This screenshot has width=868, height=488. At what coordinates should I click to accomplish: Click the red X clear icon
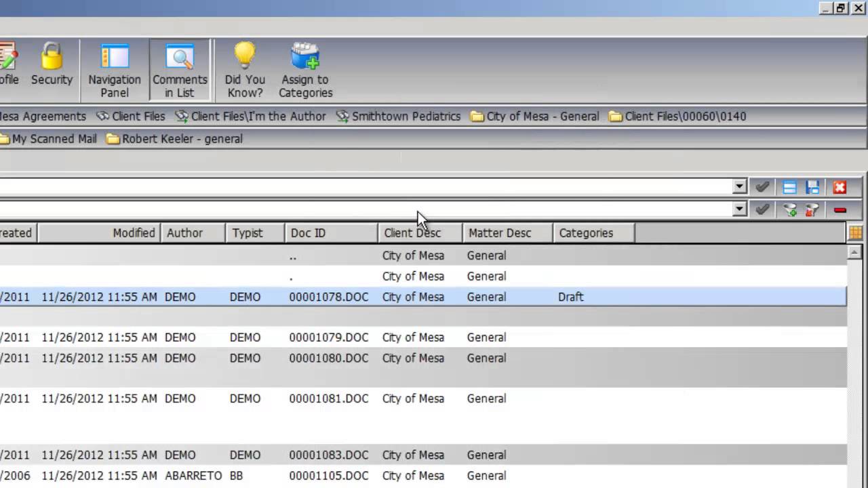tap(840, 187)
